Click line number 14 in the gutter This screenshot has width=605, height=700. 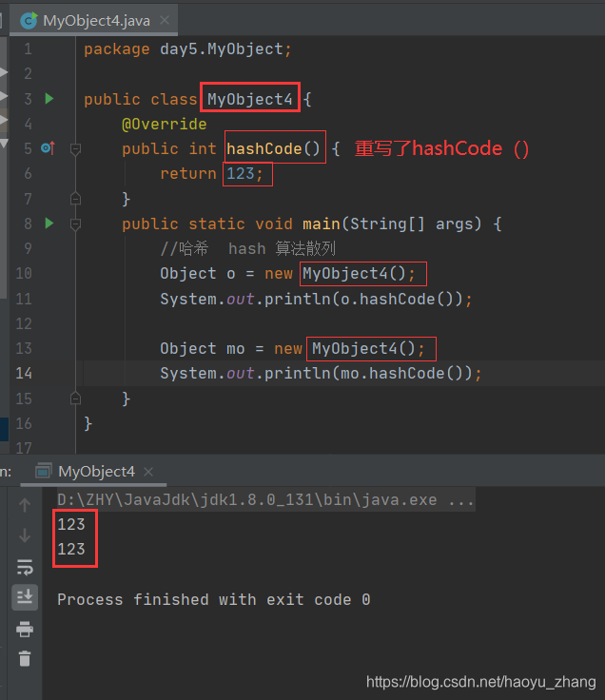[x=24, y=373]
